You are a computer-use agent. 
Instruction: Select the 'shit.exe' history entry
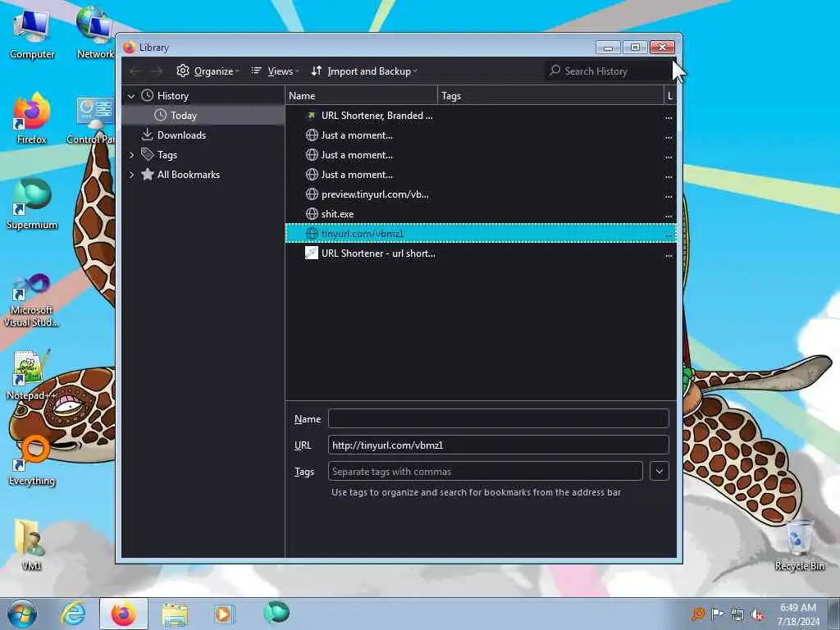(481, 214)
